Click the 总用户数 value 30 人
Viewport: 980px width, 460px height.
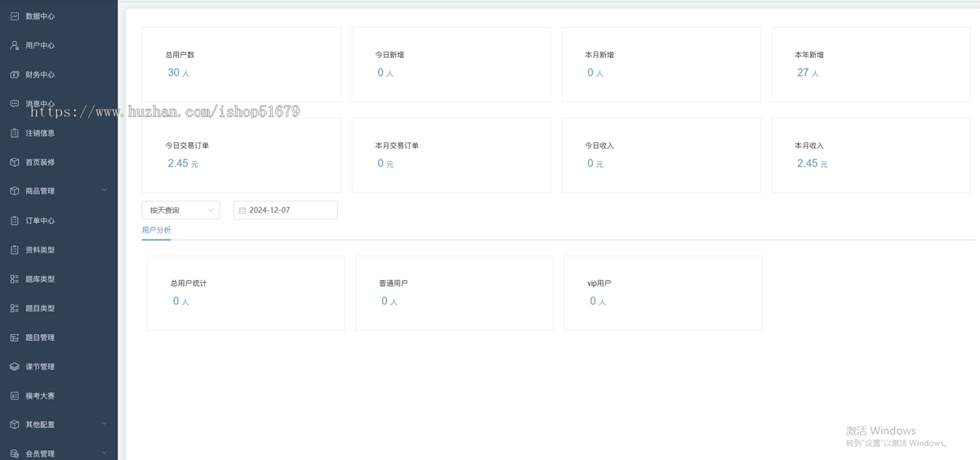coord(178,73)
